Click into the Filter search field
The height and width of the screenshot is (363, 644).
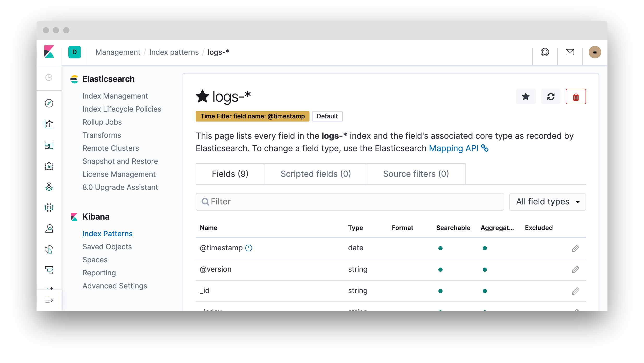(350, 202)
